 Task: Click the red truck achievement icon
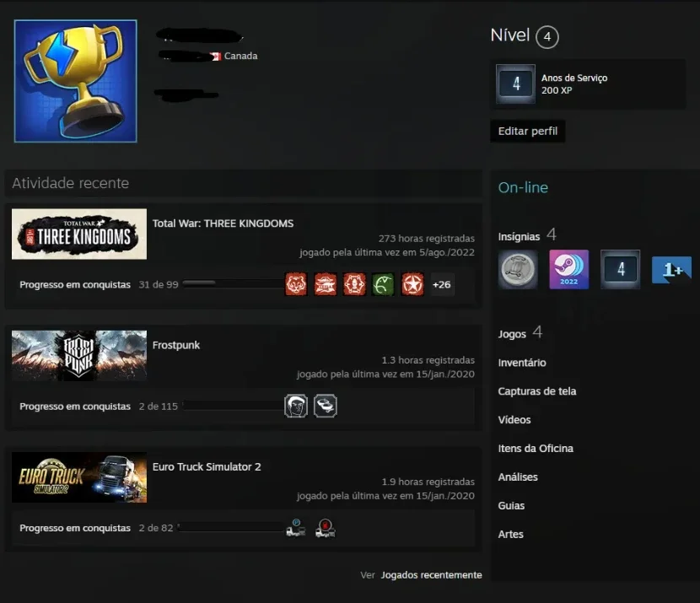pyautogui.click(x=325, y=528)
